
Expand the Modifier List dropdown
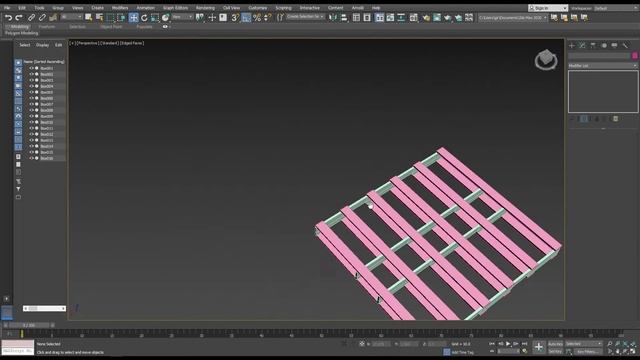pos(602,65)
